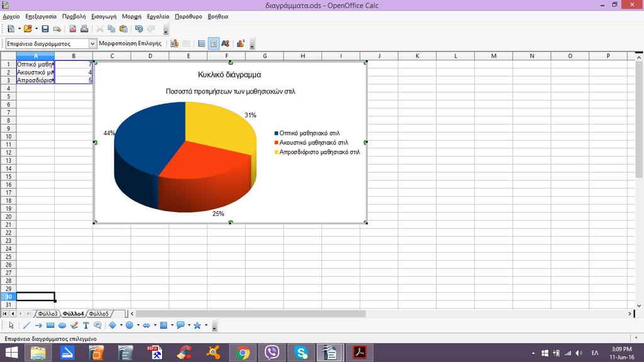The image size is (644, 362).
Task: Select the Block Arrows tool
Action: [146, 326]
